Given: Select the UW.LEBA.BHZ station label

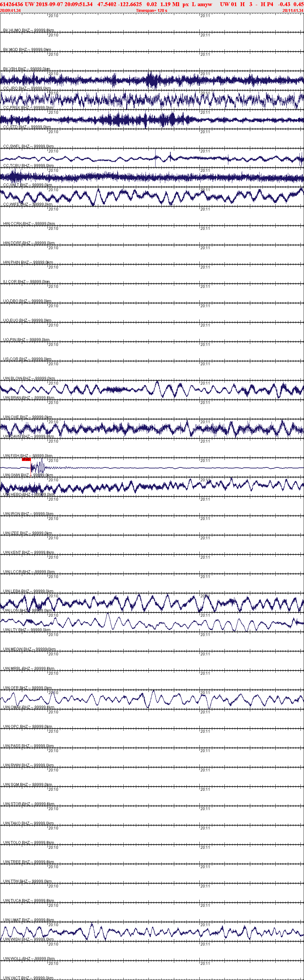Looking at the screenshot, I should click(28, 591).
